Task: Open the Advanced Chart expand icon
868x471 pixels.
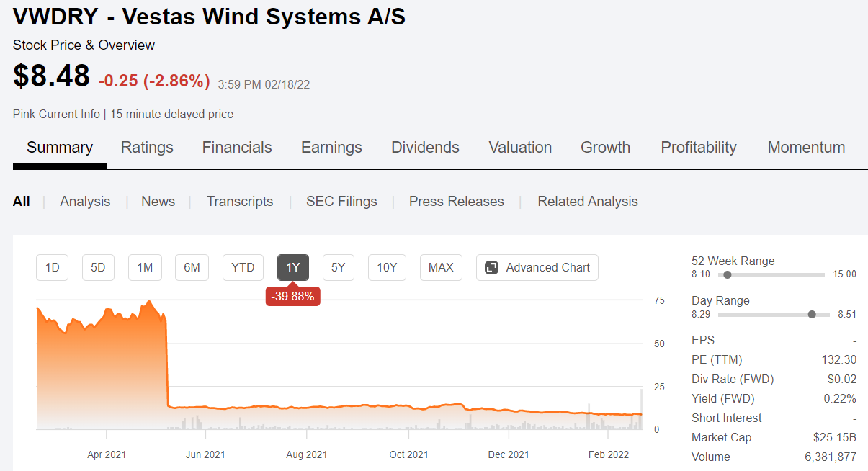Action: (492, 267)
